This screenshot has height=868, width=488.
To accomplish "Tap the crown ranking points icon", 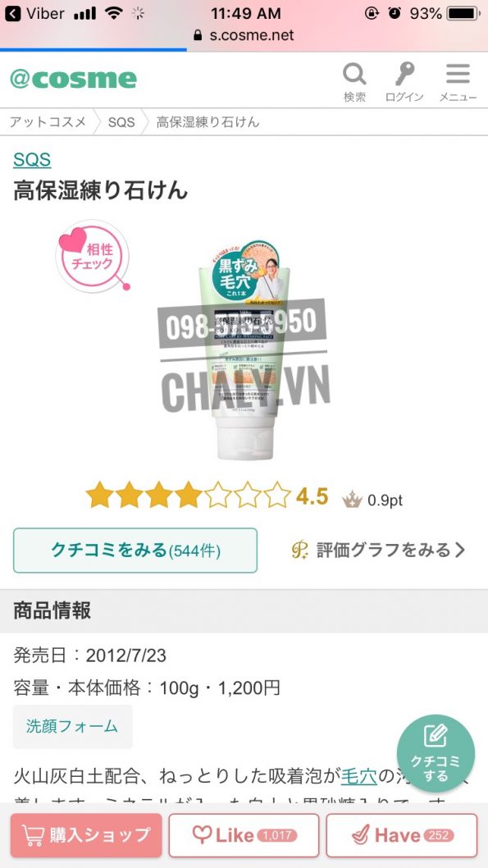I will click(x=352, y=500).
